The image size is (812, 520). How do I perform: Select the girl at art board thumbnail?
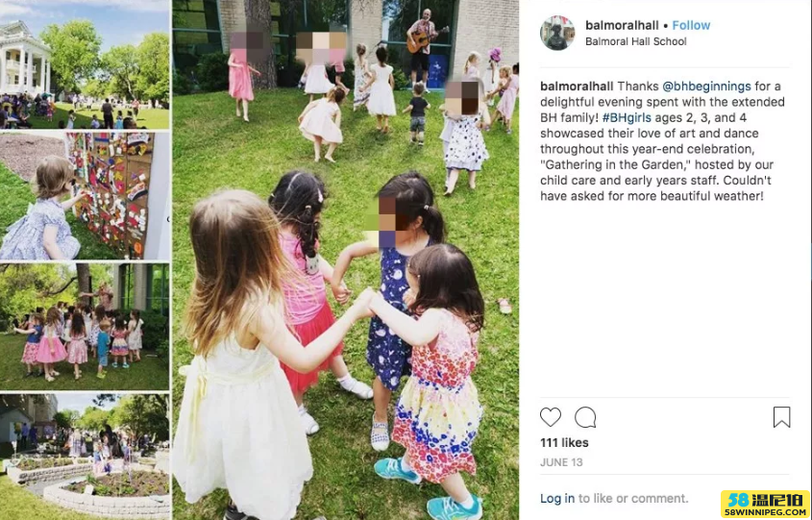coord(85,196)
